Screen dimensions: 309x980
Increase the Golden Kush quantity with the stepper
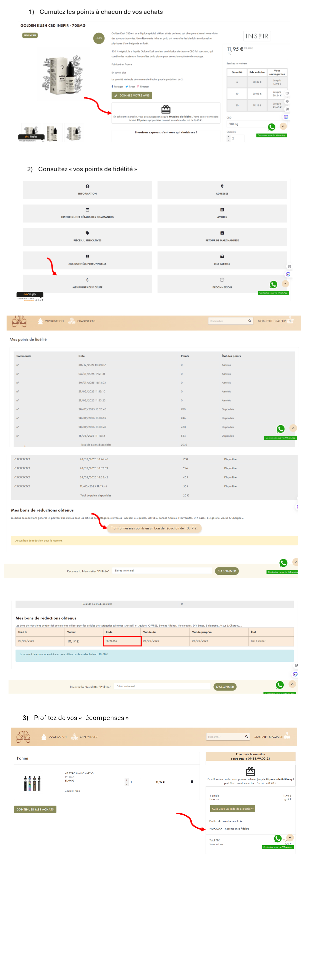tap(229, 137)
